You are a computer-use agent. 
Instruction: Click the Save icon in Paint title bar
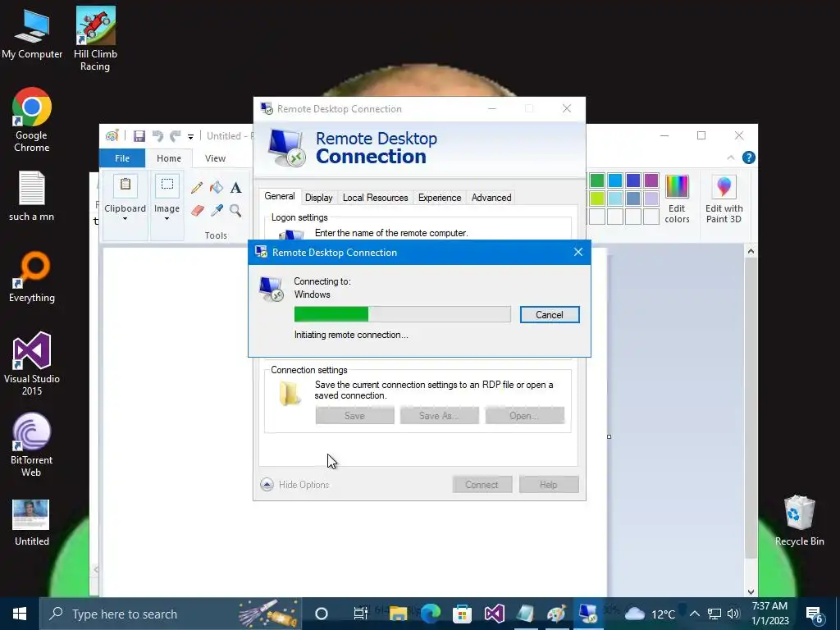[139, 136]
